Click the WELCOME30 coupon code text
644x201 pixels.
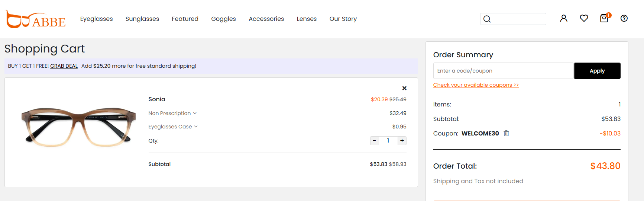pos(480,134)
